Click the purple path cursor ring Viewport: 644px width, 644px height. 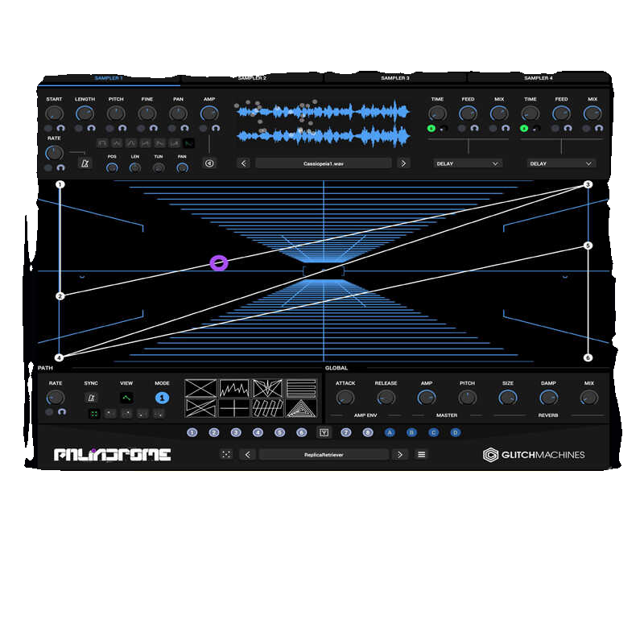click(x=219, y=263)
